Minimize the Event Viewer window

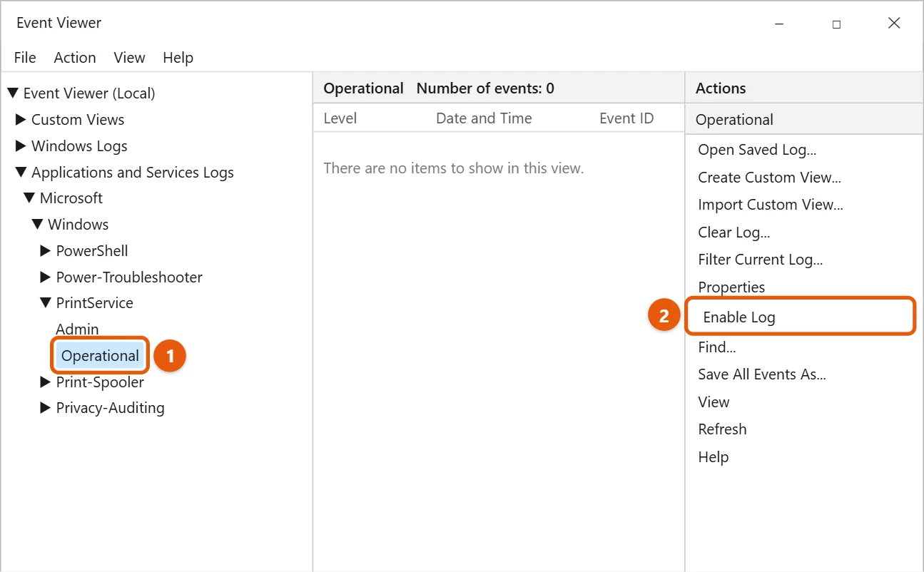click(x=778, y=24)
